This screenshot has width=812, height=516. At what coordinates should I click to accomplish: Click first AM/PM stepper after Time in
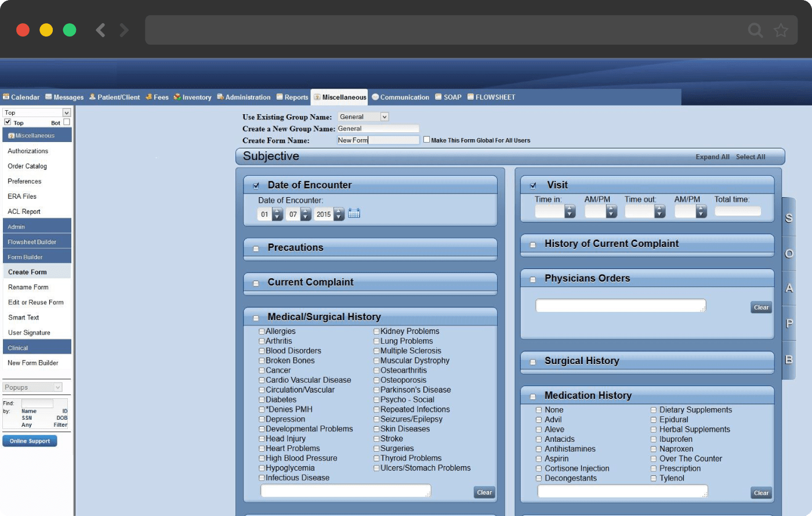[x=611, y=211]
